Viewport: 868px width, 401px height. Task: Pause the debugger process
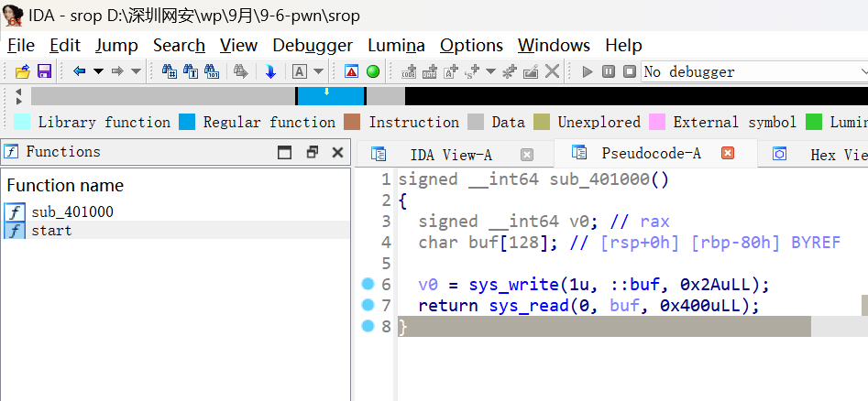tap(609, 71)
